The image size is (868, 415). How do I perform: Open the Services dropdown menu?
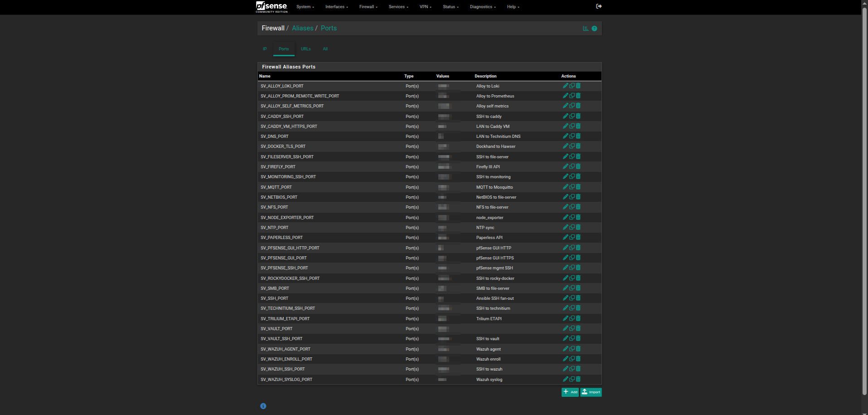398,7
